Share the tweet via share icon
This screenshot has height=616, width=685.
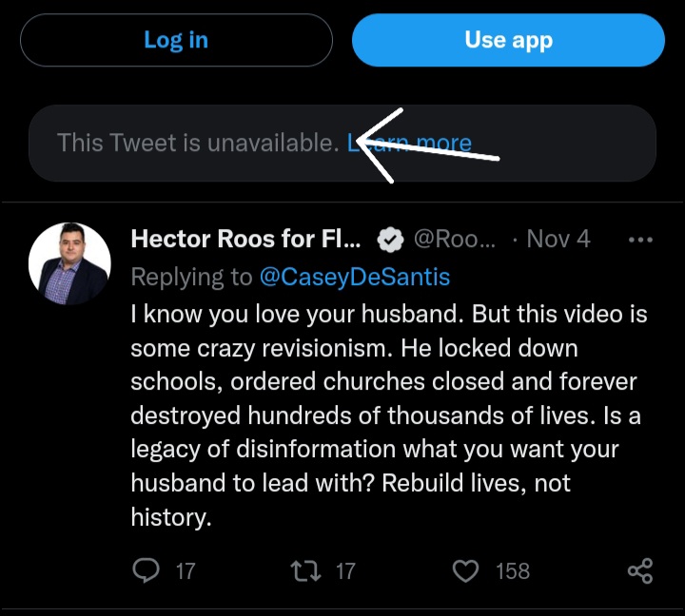coord(640,570)
